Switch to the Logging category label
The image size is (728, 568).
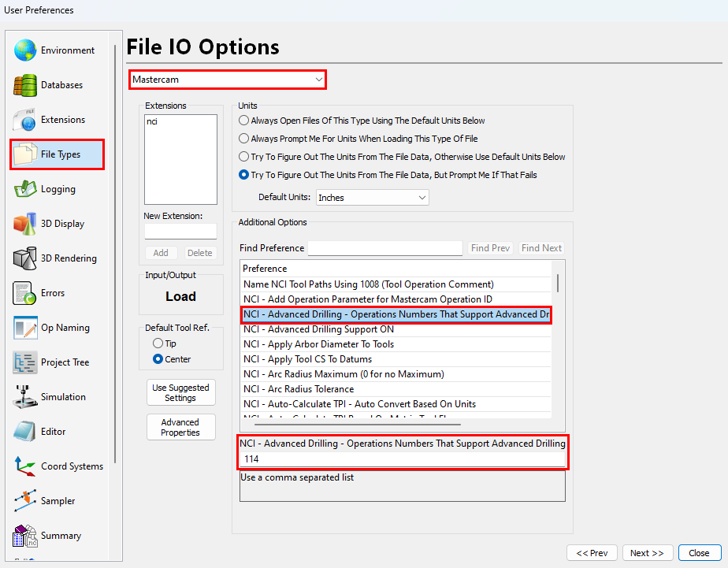pos(58,189)
